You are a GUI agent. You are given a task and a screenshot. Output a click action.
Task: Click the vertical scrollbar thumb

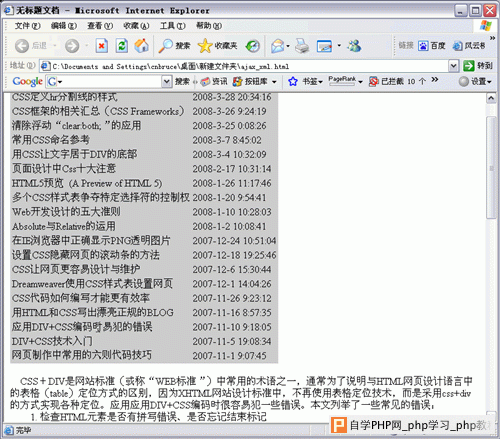click(491, 168)
